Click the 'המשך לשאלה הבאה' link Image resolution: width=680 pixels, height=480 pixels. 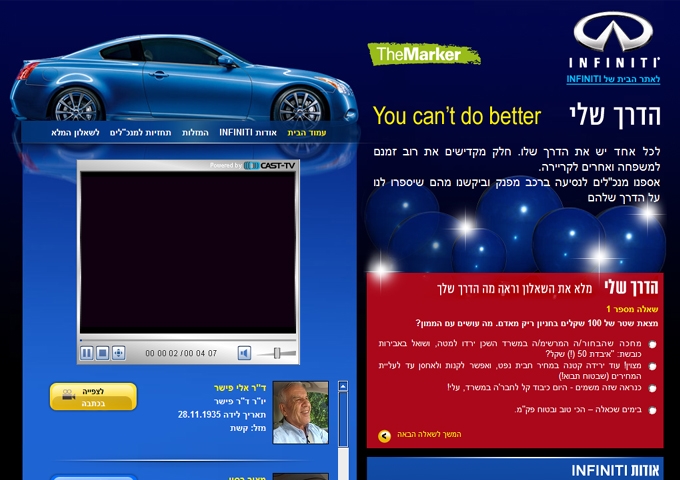click(x=429, y=434)
